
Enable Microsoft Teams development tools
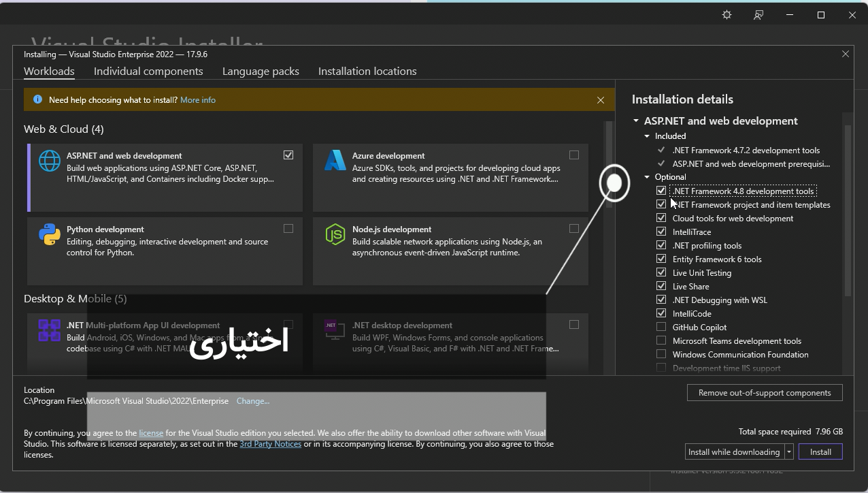(x=661, y=340)
